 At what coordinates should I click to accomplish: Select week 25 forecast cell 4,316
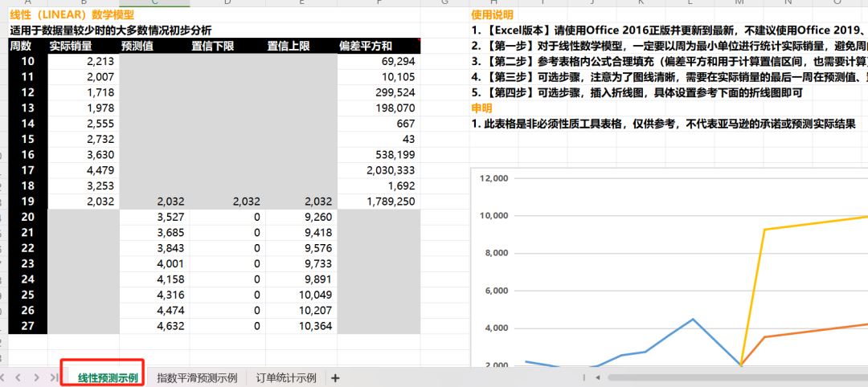point(154,295)
